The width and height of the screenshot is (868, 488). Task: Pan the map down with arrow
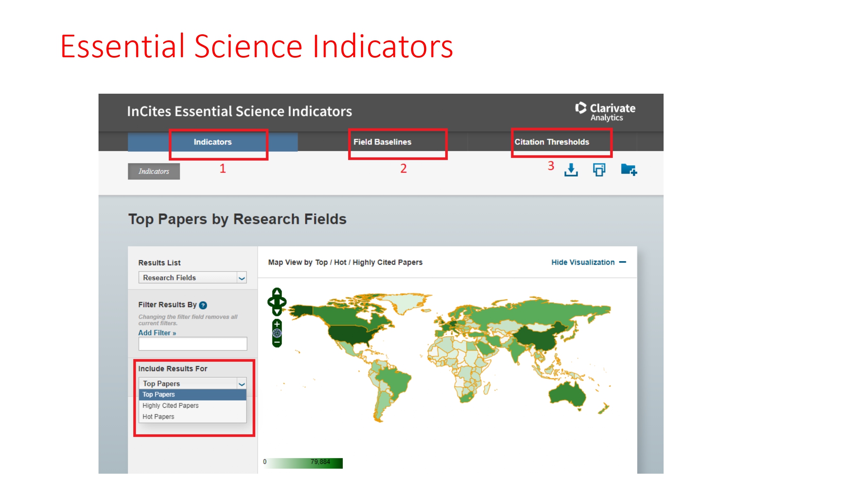(x=277, y=311)
